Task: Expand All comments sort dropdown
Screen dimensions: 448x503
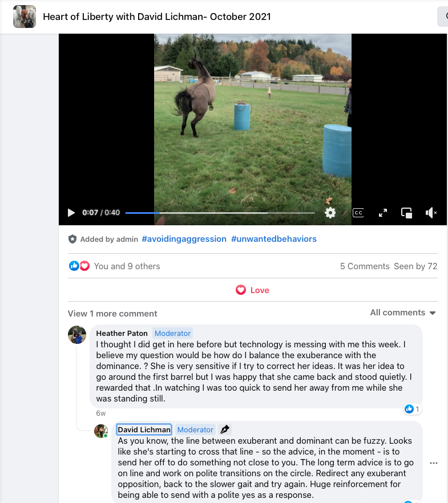Action: point(403,313)
